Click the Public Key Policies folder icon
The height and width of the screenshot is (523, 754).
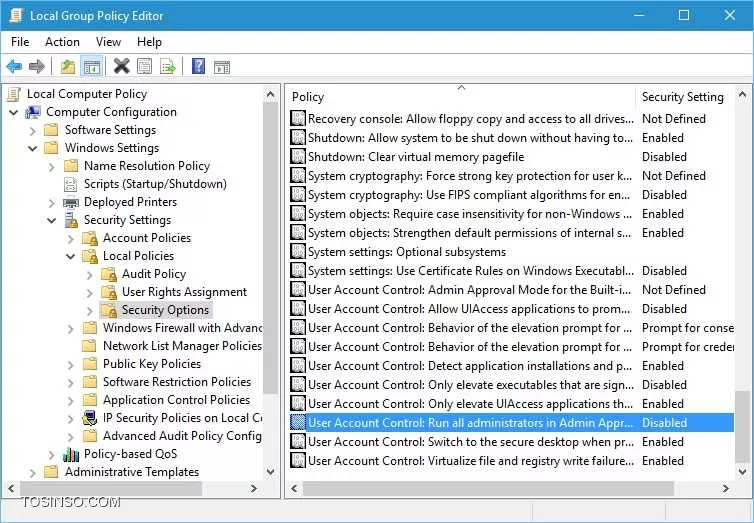point(89,364)
